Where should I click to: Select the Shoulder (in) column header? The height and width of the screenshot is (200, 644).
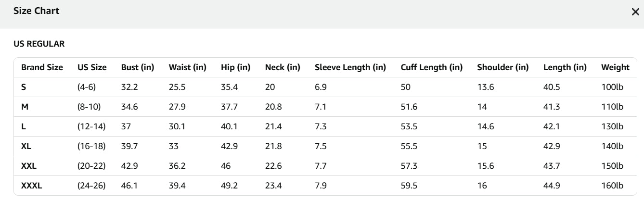(x=502, y=67)
